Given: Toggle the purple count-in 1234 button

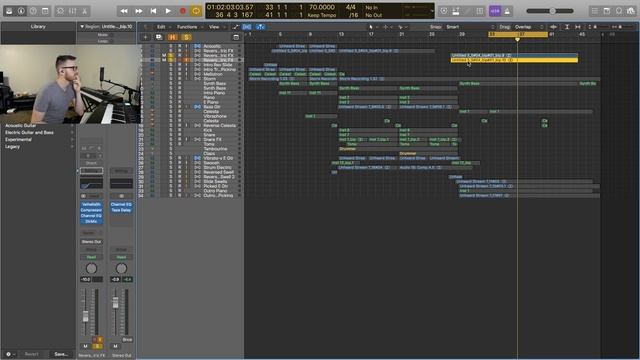Looking at the screenshot, I should pyautogui.click(x=495, y=11).
